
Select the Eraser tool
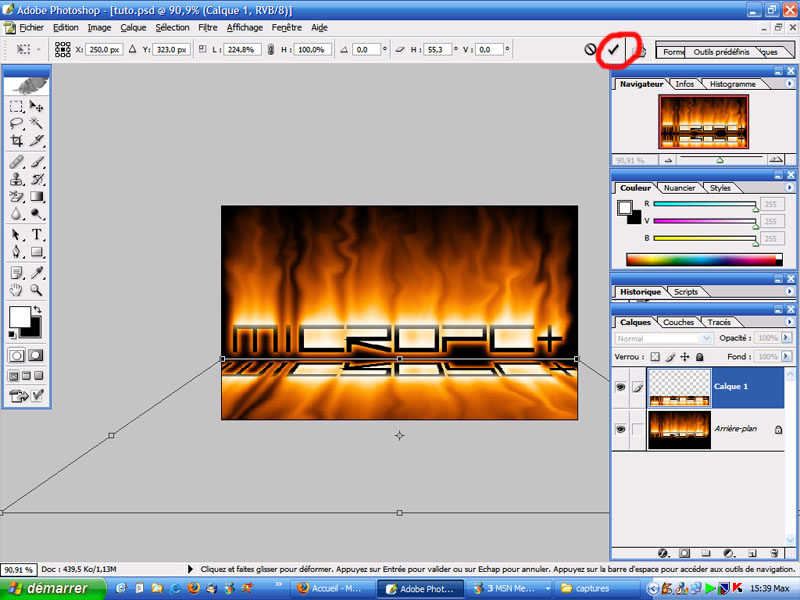coord(16,196)
